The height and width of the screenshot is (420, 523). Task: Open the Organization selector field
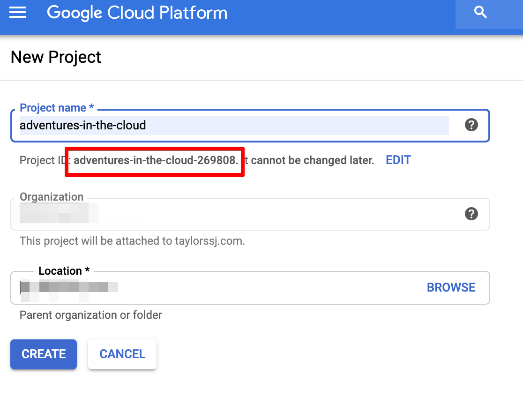(234, 214)
